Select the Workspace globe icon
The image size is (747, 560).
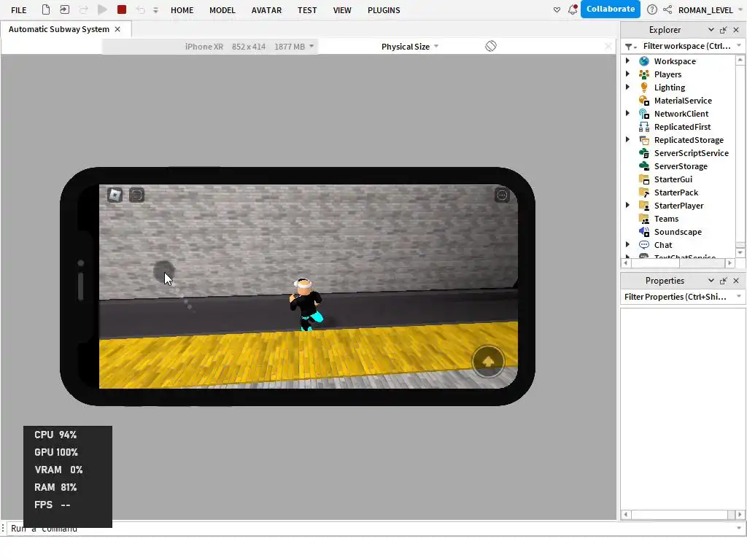tap(644, 61)
